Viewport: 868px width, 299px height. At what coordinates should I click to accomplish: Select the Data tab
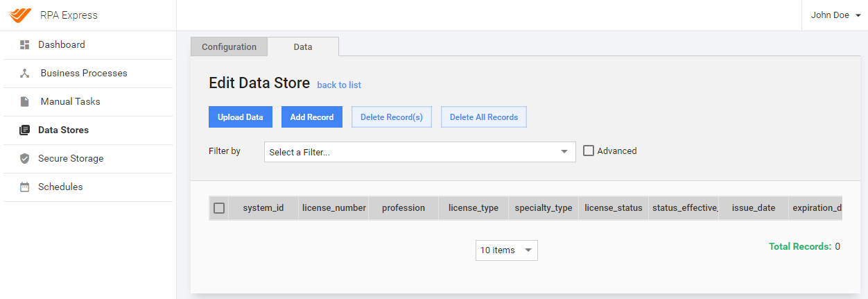[303, 46]
